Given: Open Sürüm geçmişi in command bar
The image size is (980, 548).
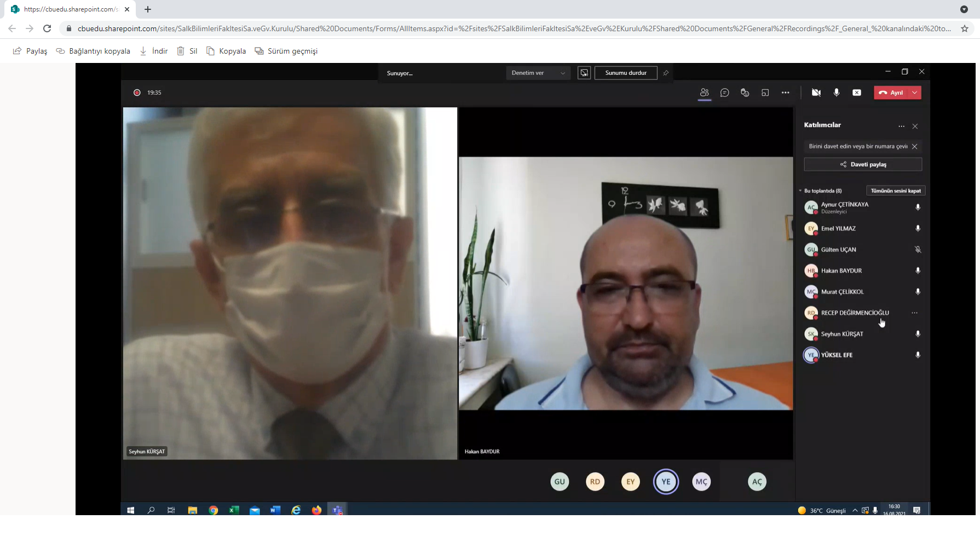Looking at the screenshot, I should tap(286, 51).
